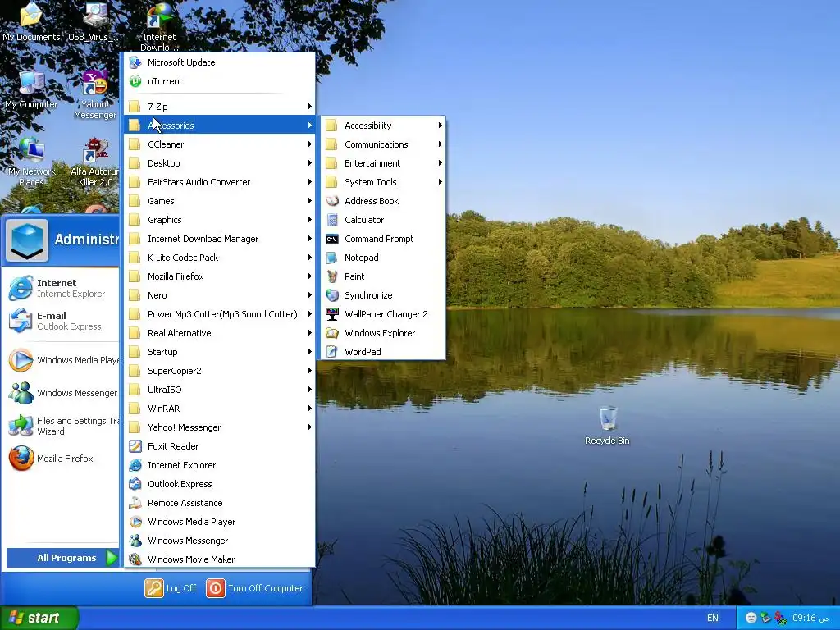Viewport: 840px width, 630px height.
Task: Expand the WinRAR folder
Action: pyautogui.click(x=219, y=409)
